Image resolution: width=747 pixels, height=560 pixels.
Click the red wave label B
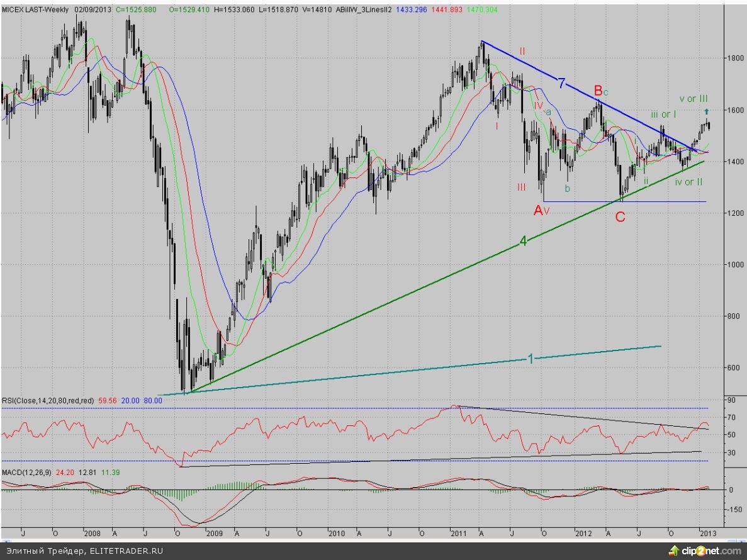(x=599, y=90)
